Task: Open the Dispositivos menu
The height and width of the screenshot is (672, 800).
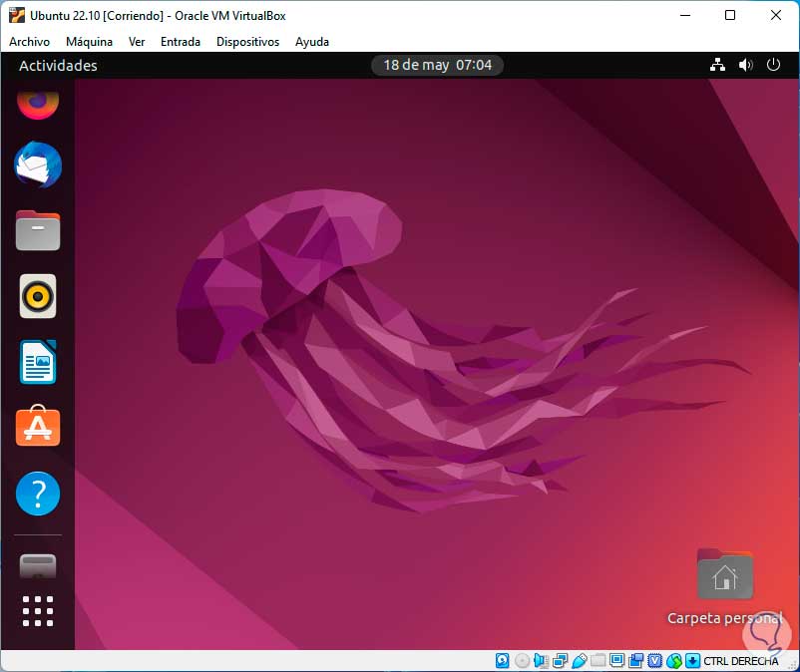Action: [248, 42]
